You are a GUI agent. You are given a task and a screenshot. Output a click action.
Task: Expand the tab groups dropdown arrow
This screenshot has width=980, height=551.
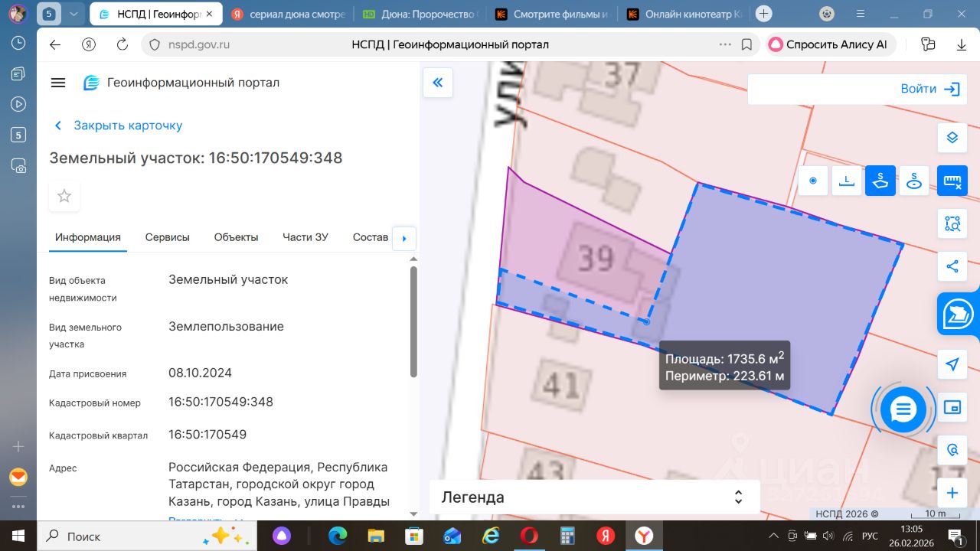73,14
